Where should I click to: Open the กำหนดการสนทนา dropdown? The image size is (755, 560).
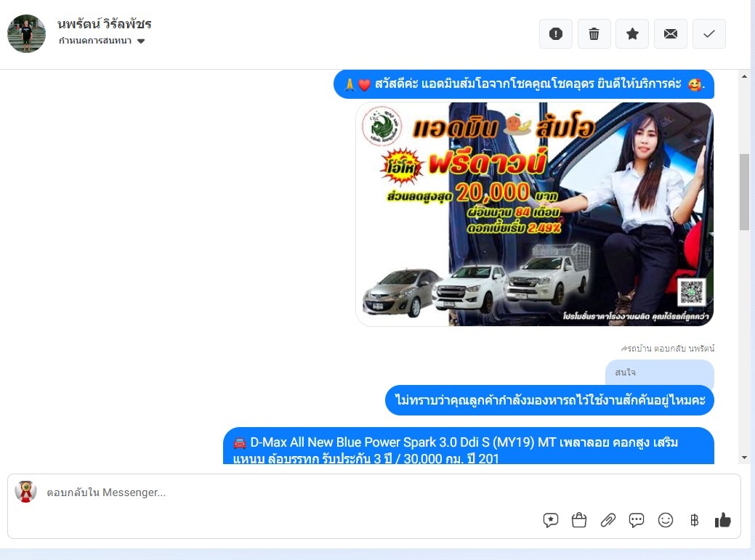pos(102,41)
